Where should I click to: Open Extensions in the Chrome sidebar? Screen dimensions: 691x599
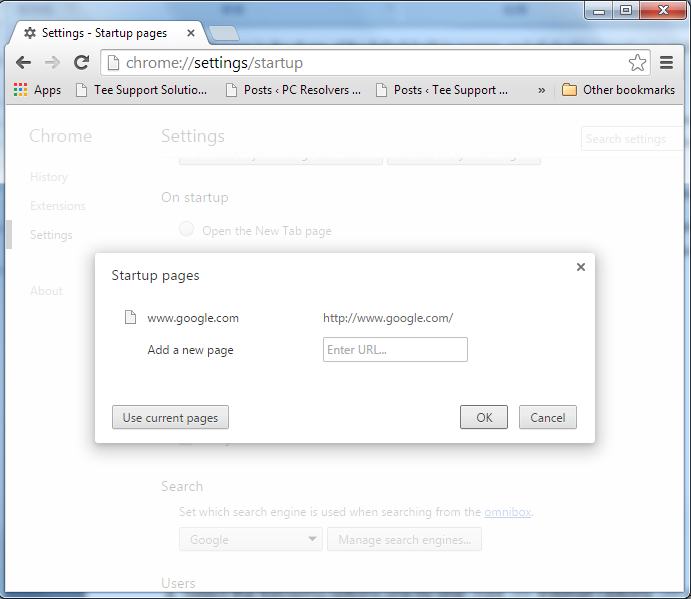58,206
